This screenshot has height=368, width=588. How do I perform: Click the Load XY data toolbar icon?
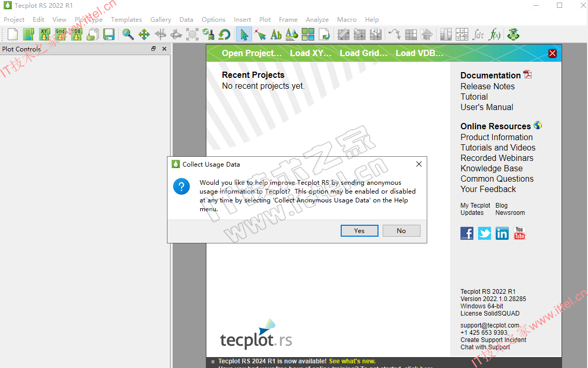(x=45, y=35)
